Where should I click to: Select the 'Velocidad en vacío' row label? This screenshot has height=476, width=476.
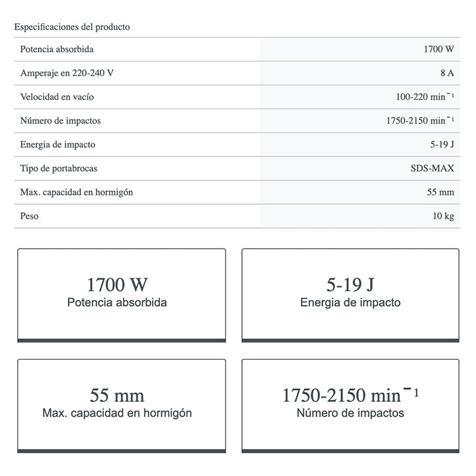coord(57,97)
